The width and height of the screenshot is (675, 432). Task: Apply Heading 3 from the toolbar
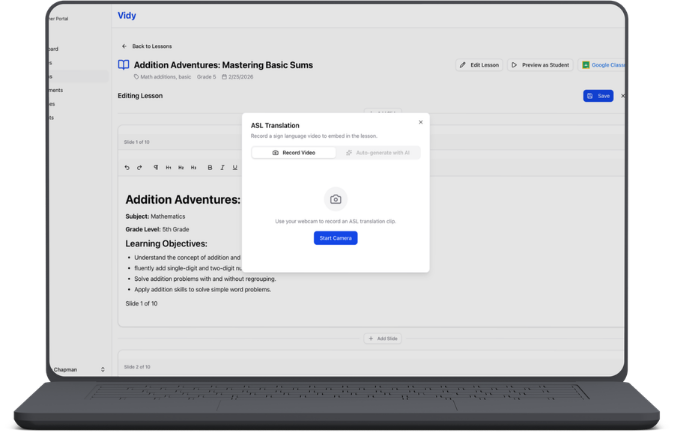193,168
